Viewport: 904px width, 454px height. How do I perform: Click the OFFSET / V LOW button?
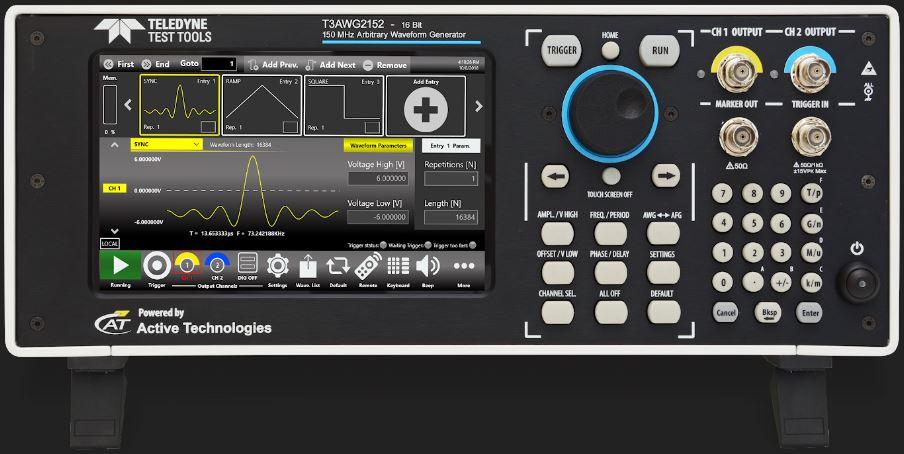click(x=558, y=272)
